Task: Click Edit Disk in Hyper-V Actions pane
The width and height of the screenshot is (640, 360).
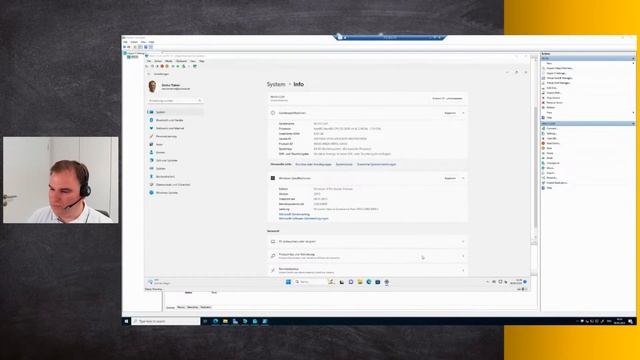Action: [x=551, y=88]
